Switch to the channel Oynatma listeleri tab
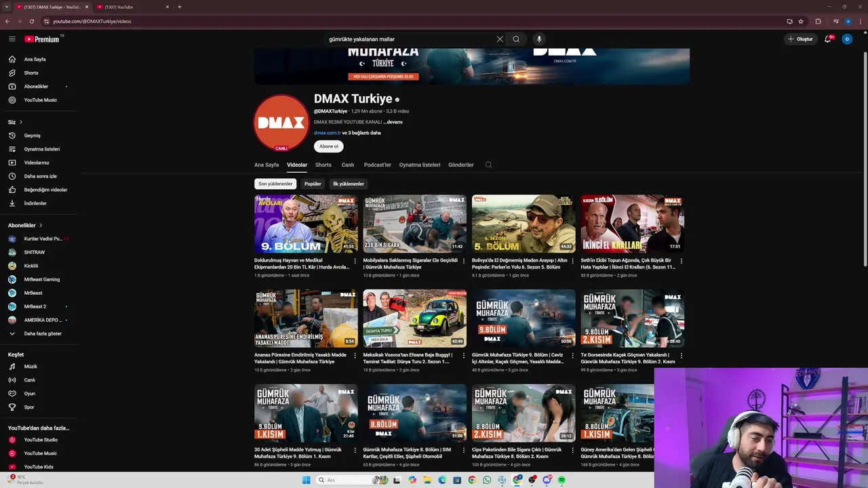The height and width of the screenshot is (488, 868). (420, 165)
